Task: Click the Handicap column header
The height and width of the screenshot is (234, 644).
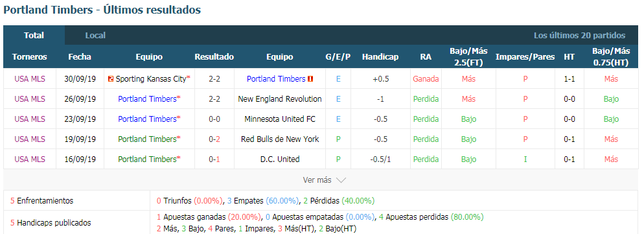Action: point(380,57)
